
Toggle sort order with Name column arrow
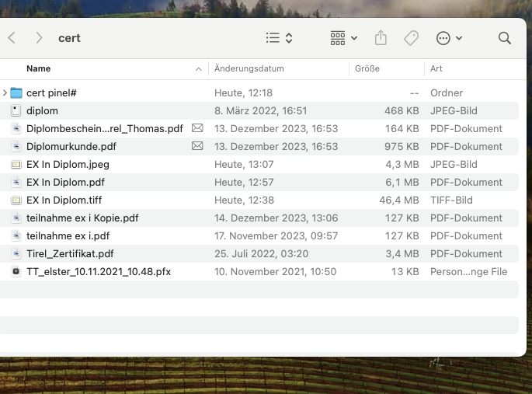(199, 68)
